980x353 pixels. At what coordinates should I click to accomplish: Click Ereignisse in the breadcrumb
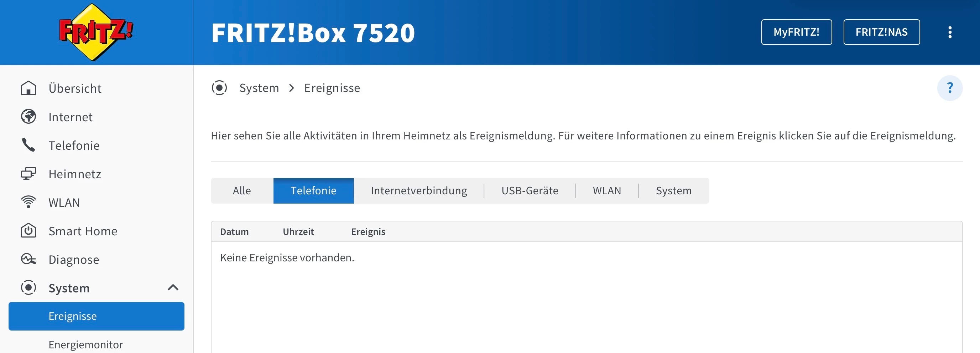click(x=332, y=88)
